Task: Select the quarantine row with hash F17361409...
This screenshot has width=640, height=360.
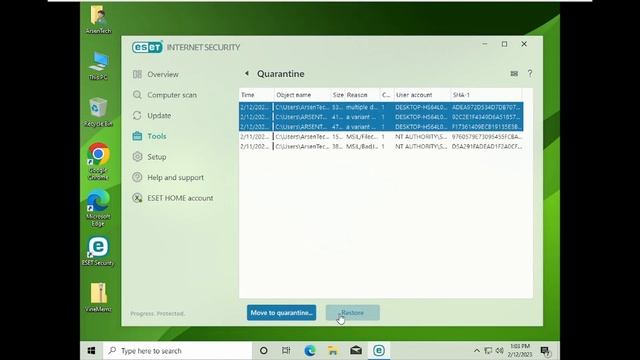Action: point(381,127)
